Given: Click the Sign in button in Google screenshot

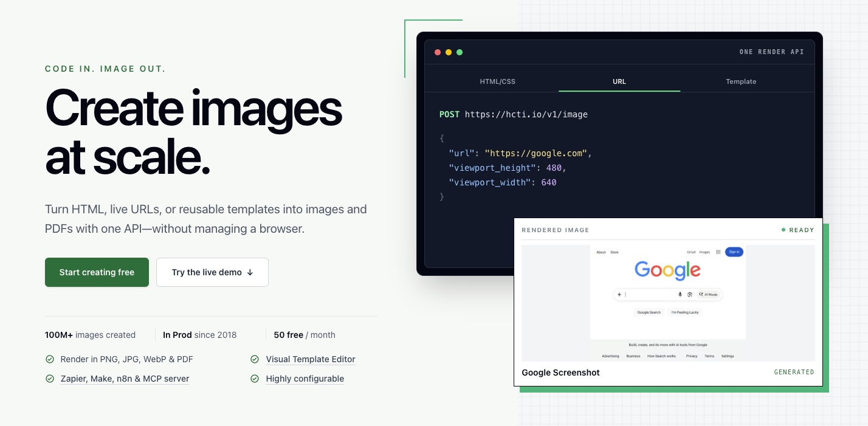Looking at the screenshot, I should [734, 252].
